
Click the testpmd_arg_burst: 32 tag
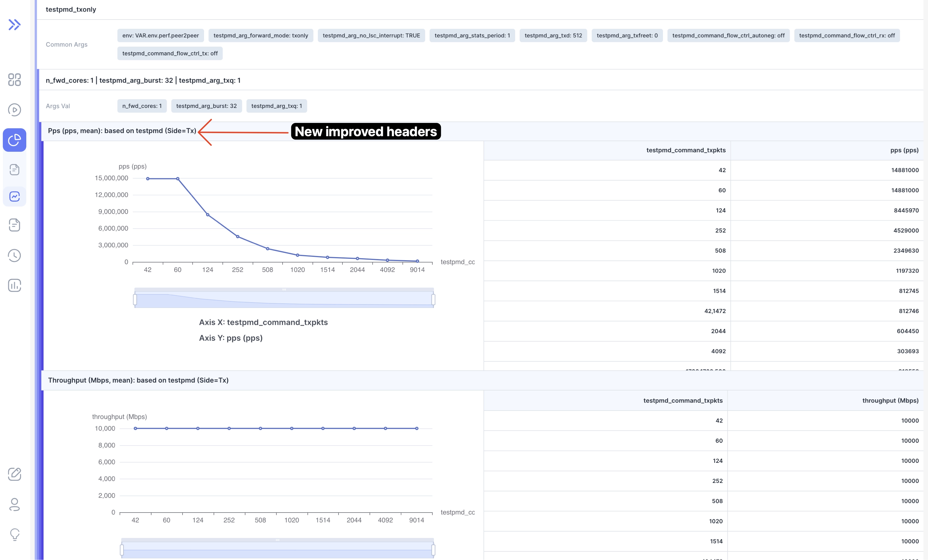pos(206,106)
